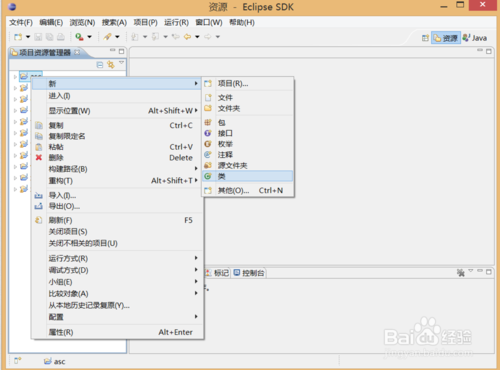The image size is (500, 370).
Task: Open 显示位置(W) submenu
Action: click(117, 111)
